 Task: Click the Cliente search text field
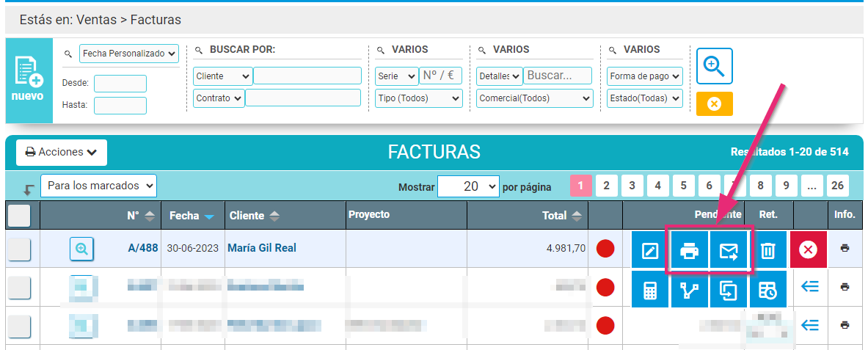coord(307,76)
